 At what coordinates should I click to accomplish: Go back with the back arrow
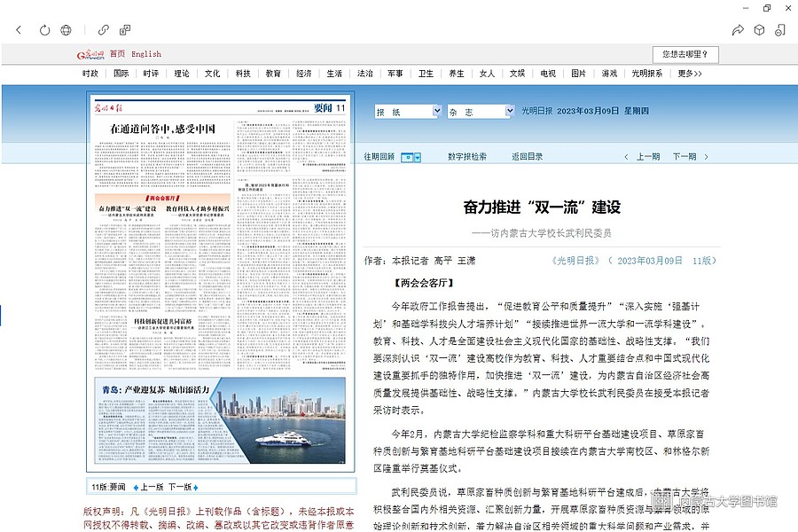(x=19, y=30)
